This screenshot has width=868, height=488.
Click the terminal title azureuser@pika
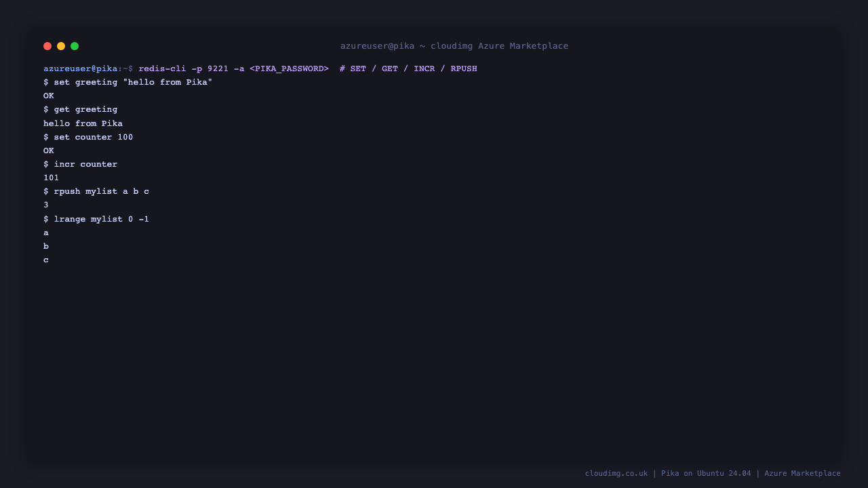[x=377, y=46]
